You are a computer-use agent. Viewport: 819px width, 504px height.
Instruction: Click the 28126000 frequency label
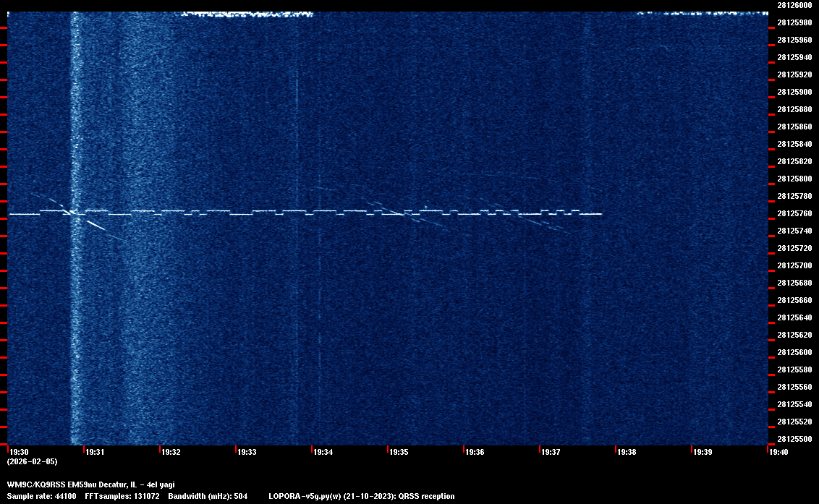click(x=794, y=4)
